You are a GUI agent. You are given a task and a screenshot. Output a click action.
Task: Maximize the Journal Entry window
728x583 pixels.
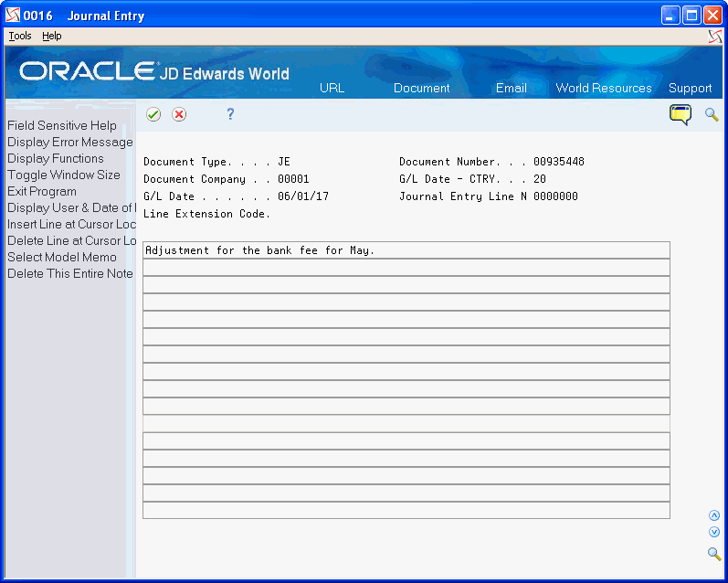[x=691, y=16]
